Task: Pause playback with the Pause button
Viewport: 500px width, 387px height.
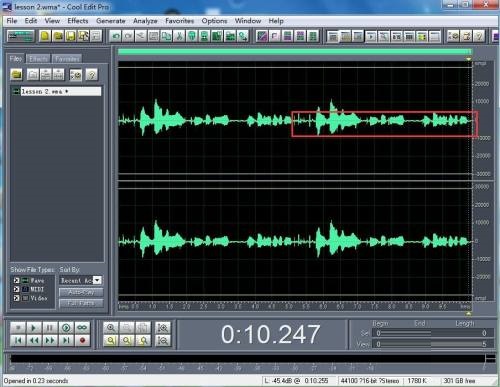Action: tap(50, 328)
